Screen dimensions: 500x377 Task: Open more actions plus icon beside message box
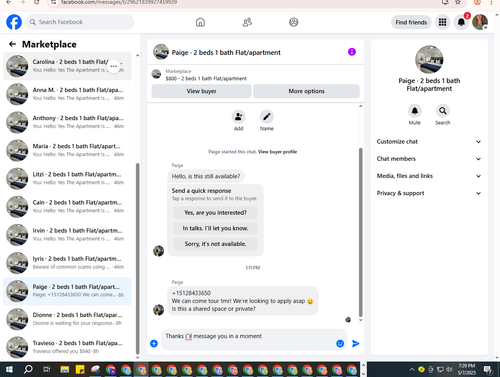click(x=154, y=343)
